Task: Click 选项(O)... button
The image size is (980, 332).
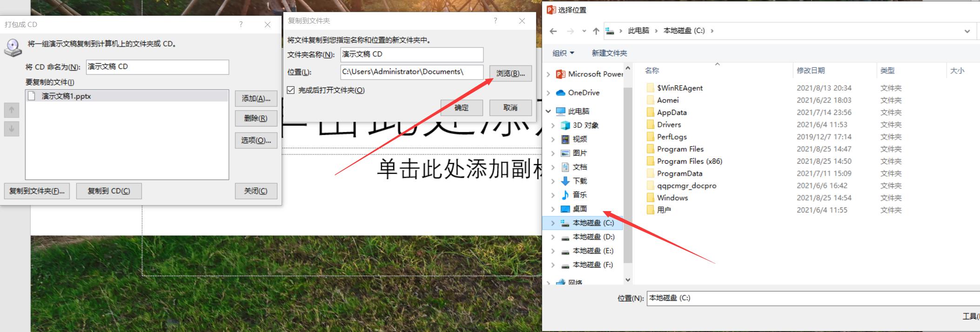Action: point(256,140)
